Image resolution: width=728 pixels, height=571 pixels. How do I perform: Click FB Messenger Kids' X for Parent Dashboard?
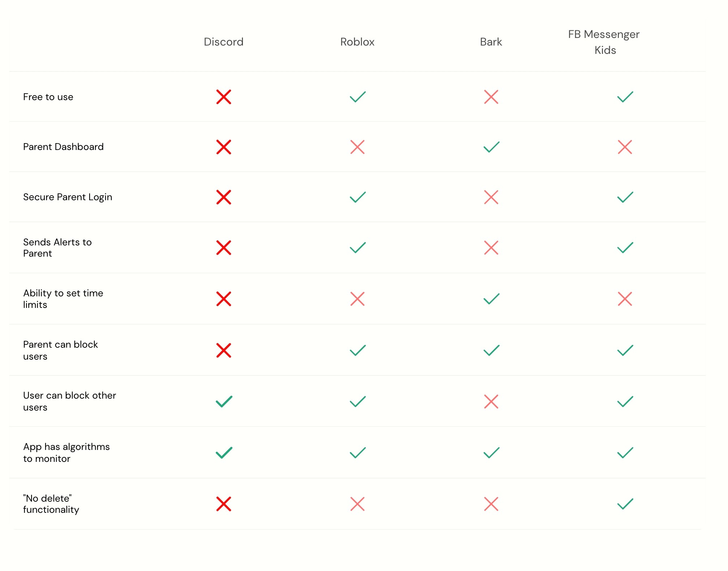pos(625,147)
